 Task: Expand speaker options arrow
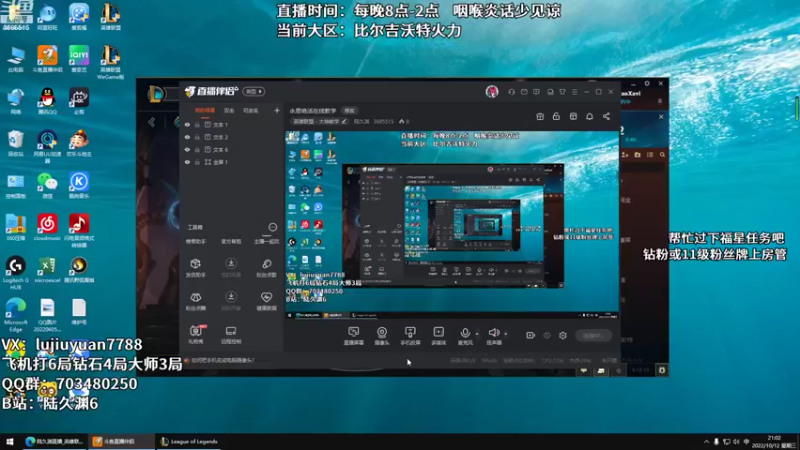tap(506, 334)
